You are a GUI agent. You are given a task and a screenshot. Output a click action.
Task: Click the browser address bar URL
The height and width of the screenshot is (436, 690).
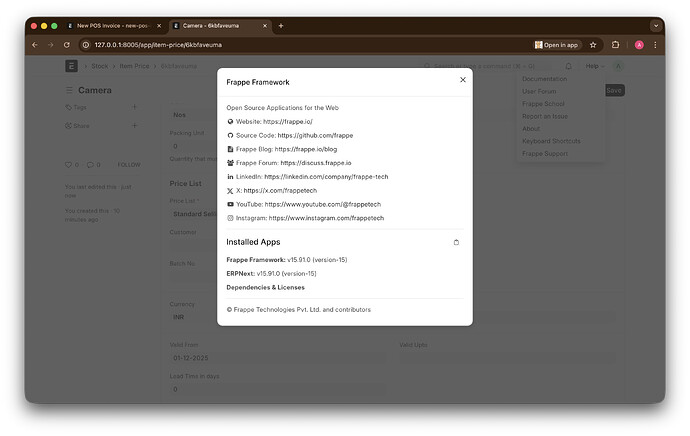(x=158, y=45)
